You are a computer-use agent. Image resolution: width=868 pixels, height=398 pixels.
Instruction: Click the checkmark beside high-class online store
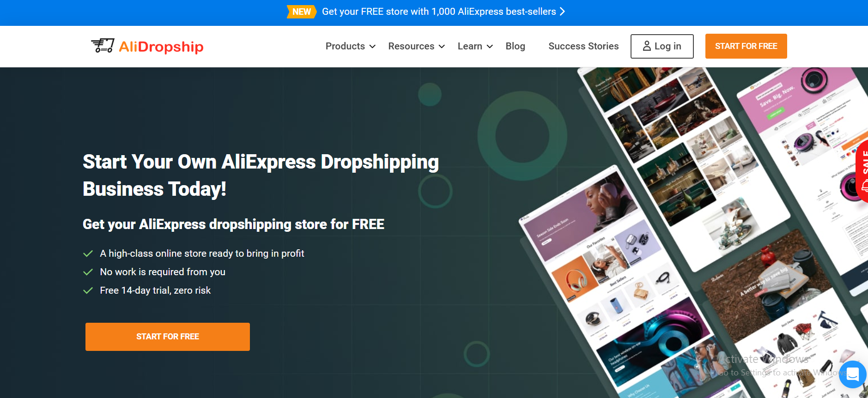coord(88,253)
